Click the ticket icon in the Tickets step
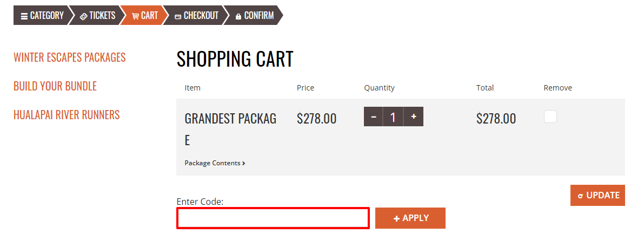The height and width of the screenshot is (233, 644). click(83, 16)
